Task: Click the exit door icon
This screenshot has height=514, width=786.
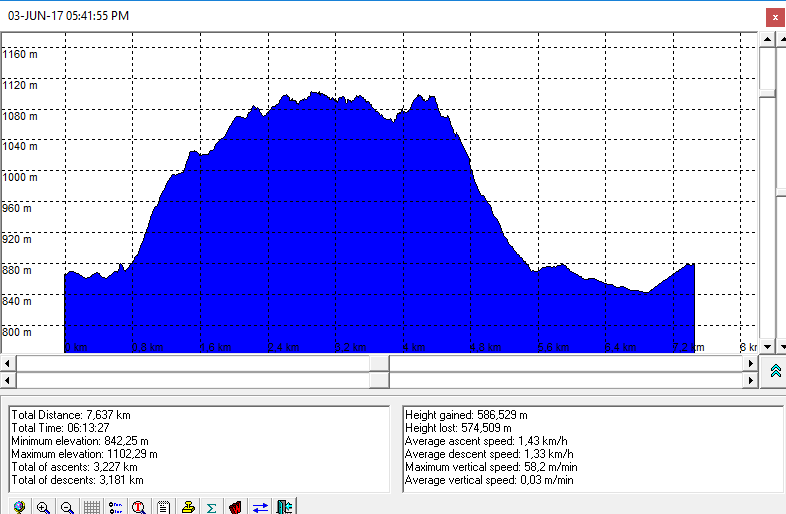Action: tap(284, 507)
